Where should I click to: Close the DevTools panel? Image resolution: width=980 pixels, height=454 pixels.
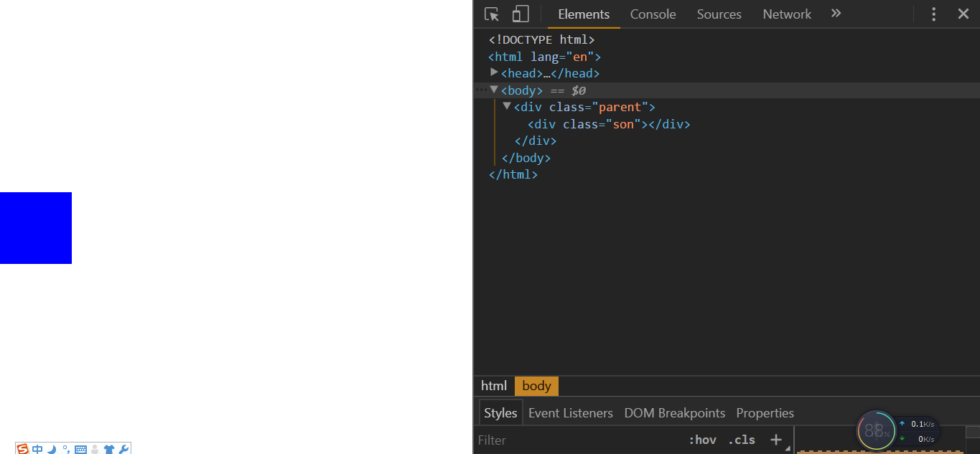coord(963,14)
